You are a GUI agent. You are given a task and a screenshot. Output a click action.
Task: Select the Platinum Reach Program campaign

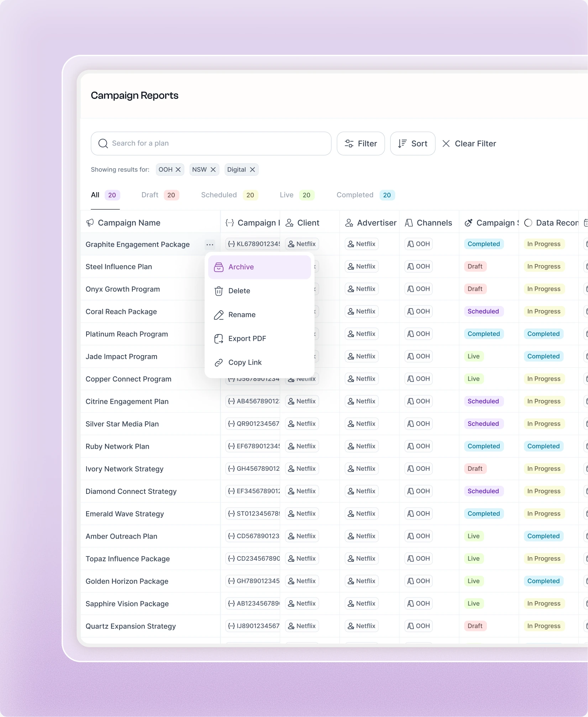pyautogui.click(x=127, y=334)
